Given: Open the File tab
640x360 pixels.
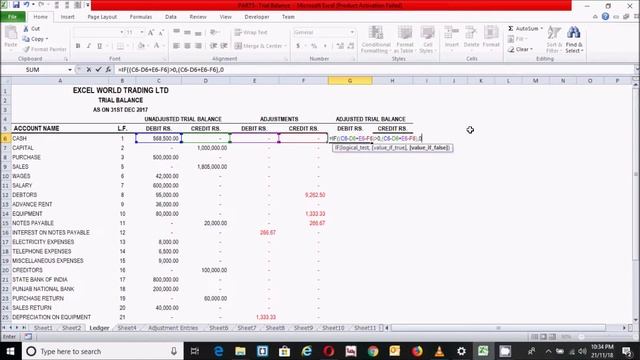Looking at the screenshot, I should tap(13, 17).
